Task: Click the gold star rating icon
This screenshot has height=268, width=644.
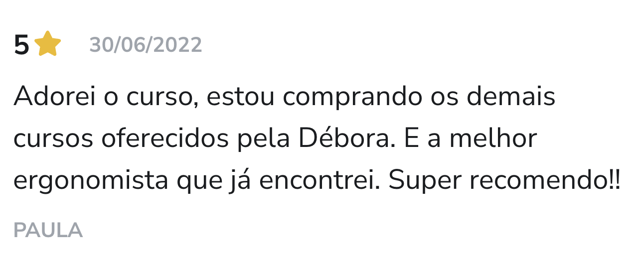Action: [48, 44]
